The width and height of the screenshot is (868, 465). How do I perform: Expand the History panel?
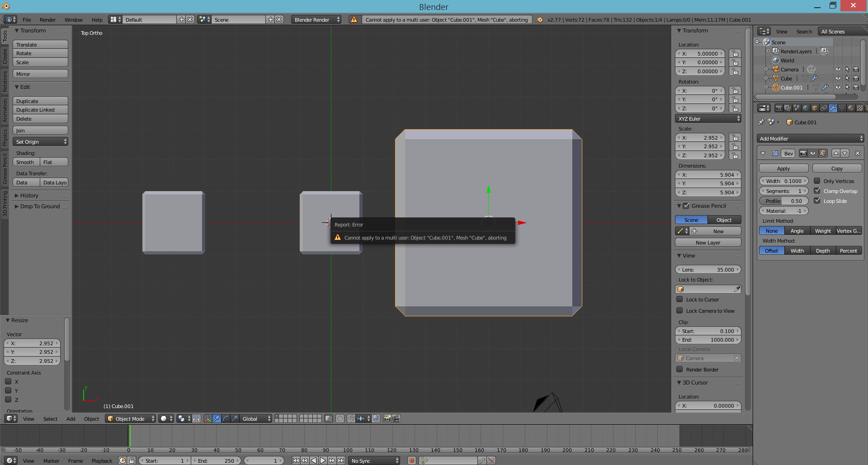(x=29, y=195)
